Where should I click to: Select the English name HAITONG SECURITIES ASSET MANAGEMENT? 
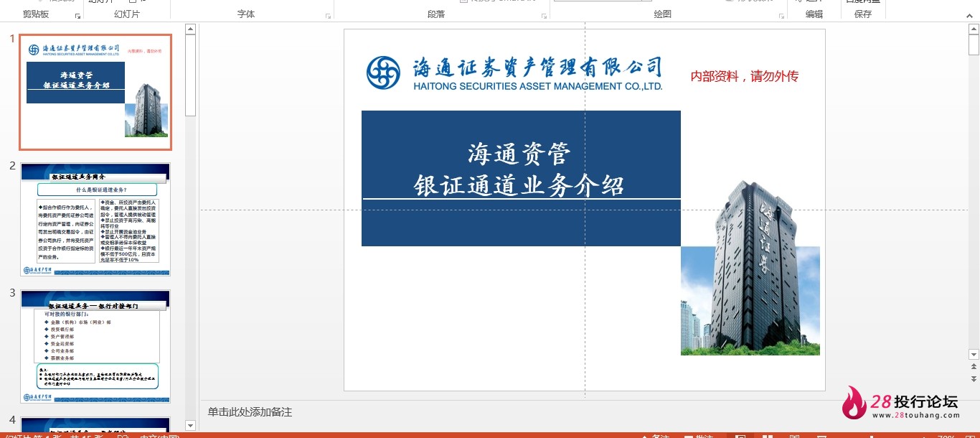coord(538,86)
